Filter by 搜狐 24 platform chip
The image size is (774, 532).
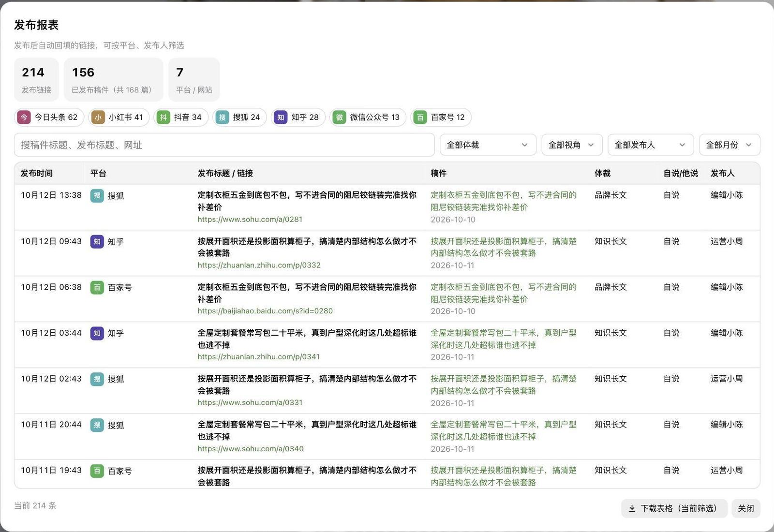(239, 117)
